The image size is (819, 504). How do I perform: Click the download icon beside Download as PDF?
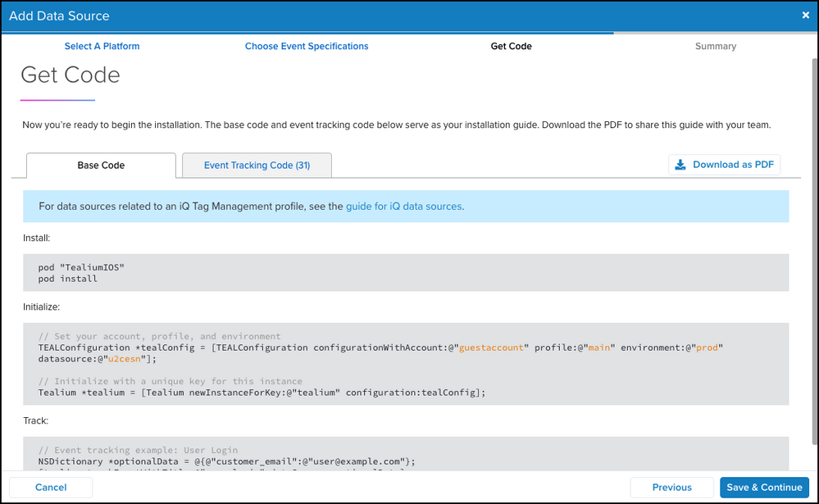(x=680, y=165)
